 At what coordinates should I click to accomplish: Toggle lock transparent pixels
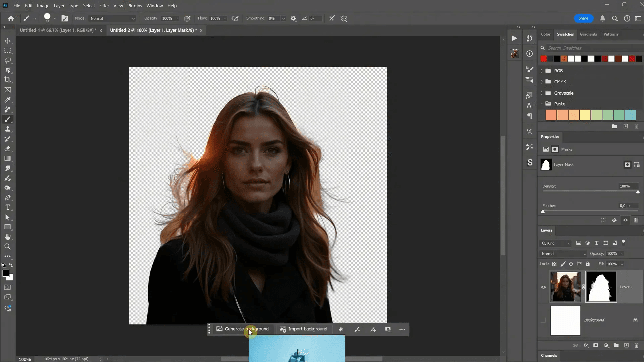pos(554,264)
